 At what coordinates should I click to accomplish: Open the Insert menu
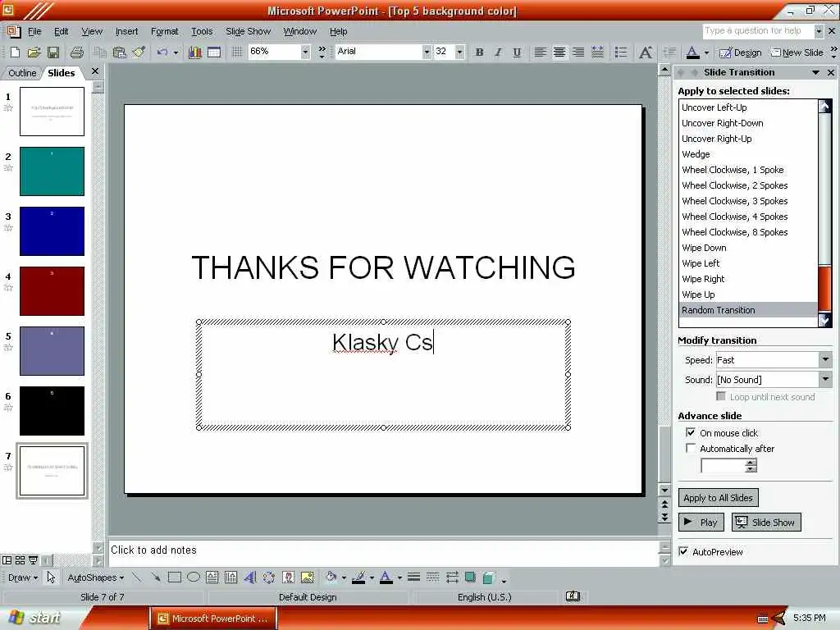click(x=126, y=32)
